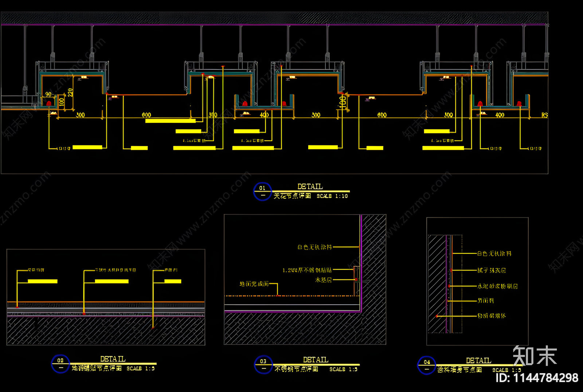
Task: Select fourth leader label in detail 04
Action: tap(486, 301)
